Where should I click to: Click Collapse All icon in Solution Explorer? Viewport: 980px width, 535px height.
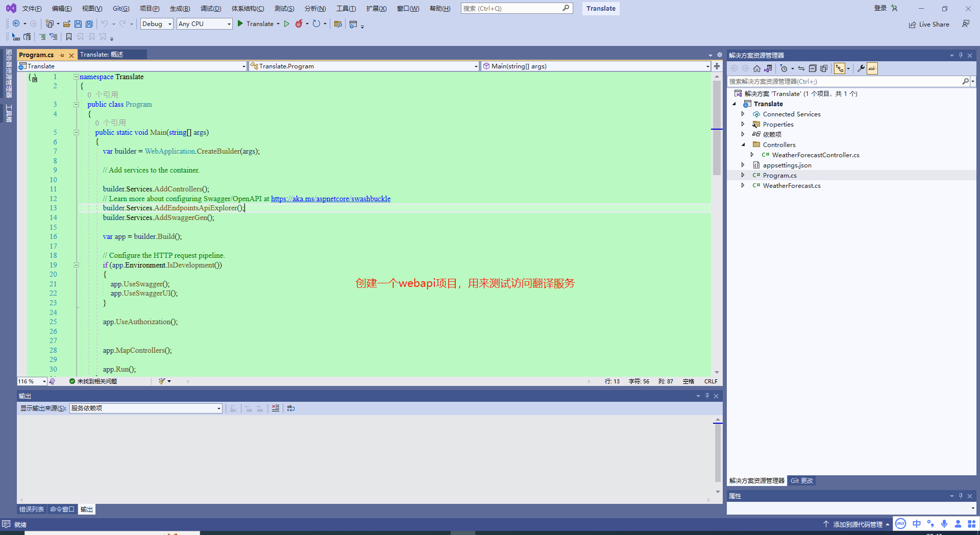813,68
